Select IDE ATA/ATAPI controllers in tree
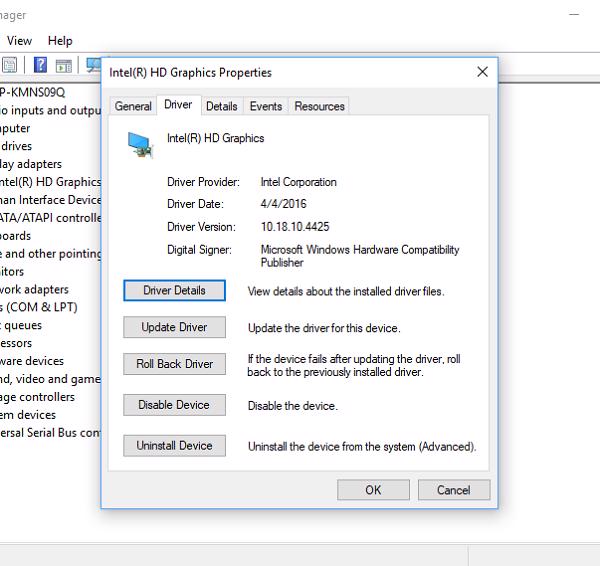 point(51,218)
